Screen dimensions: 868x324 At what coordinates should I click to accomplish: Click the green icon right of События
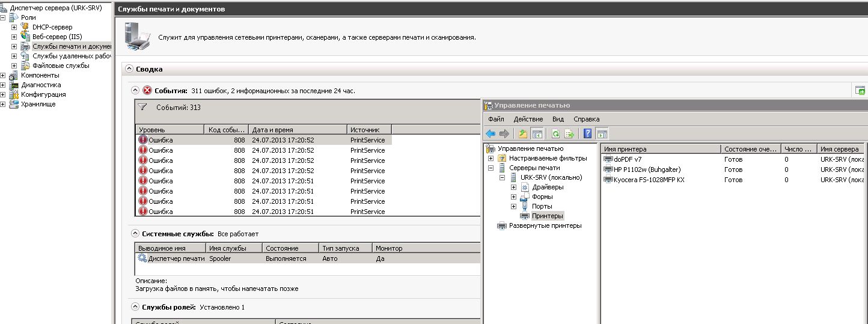coord(860,91)
